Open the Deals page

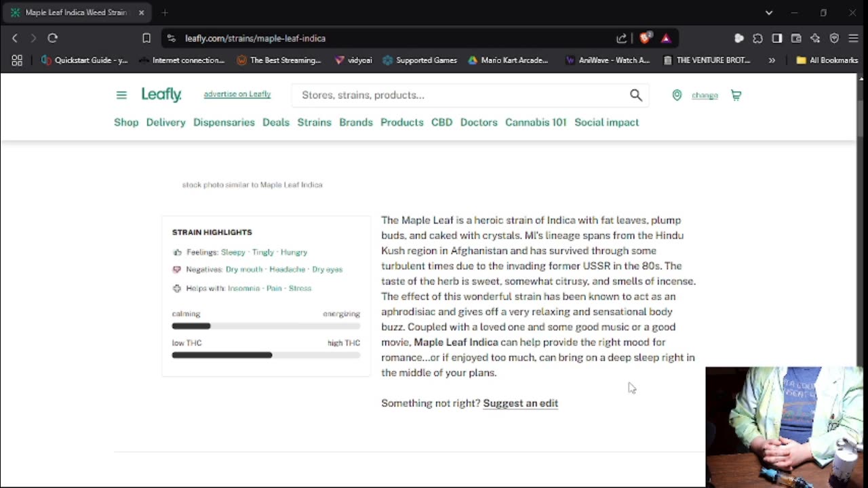pyautogui.click(x=276, y=122)
